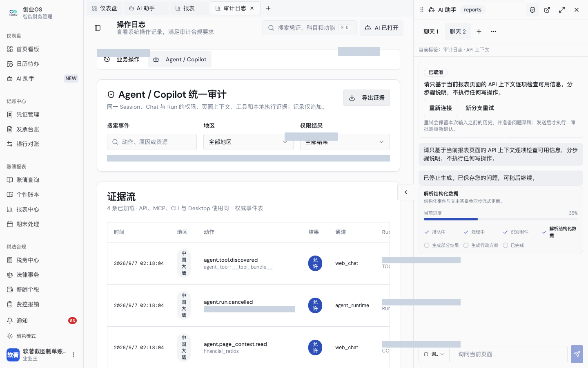Click the 新分支重试 button
588x368 pixels.
click(479, 108)
